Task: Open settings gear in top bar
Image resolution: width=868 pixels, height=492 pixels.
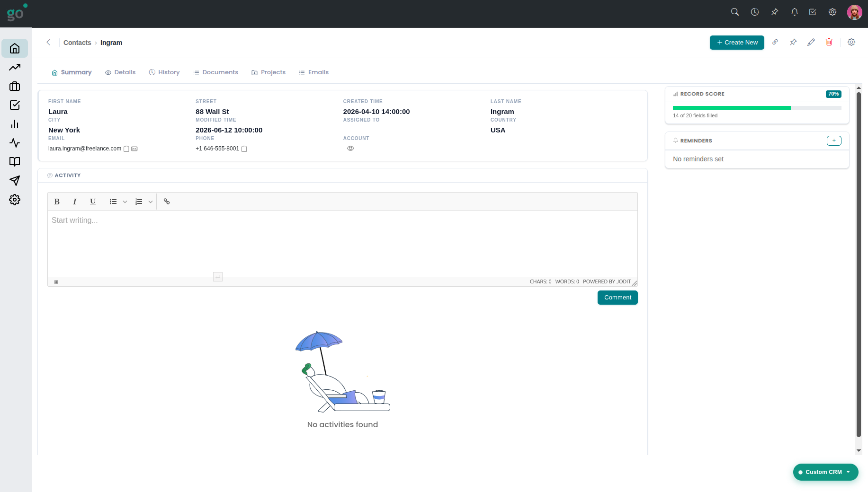Action: tap(832, 12)
